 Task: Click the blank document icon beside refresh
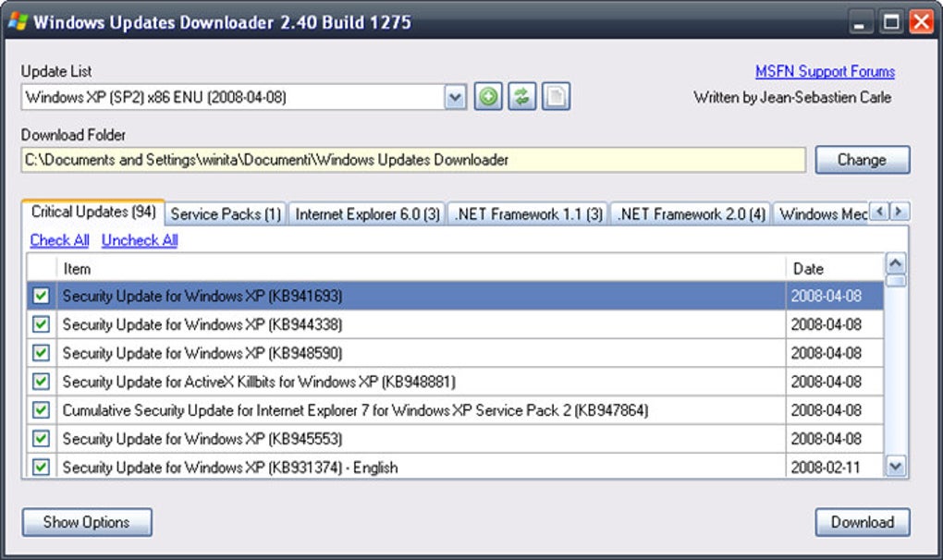click(x=557, y=97)
